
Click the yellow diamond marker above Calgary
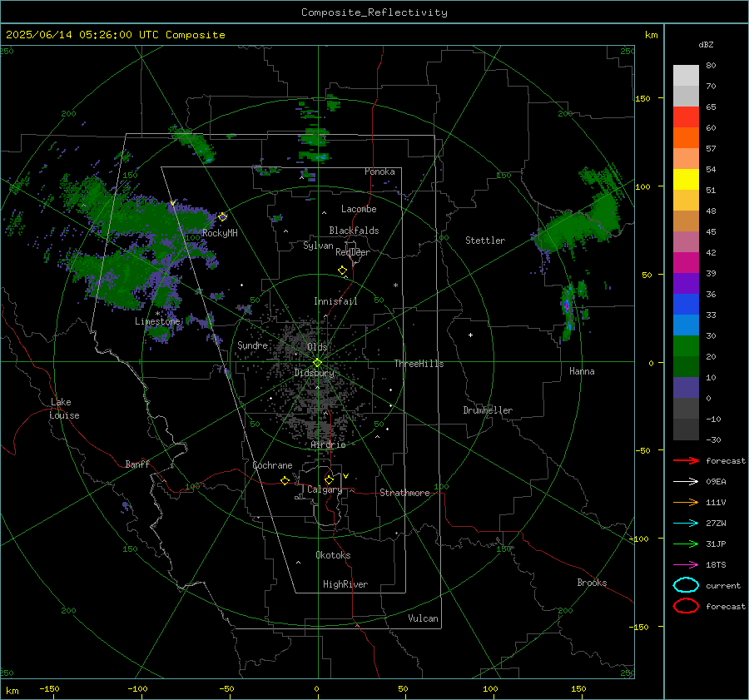click(x=329, y=479)
